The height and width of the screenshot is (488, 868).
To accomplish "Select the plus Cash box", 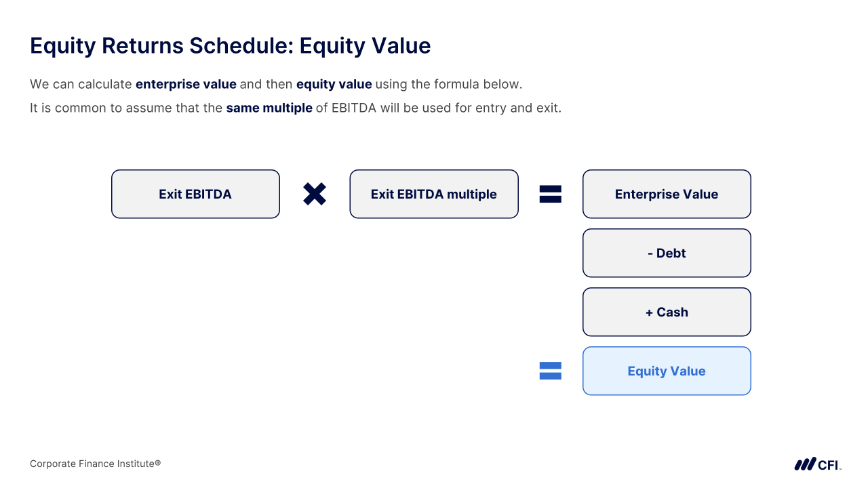I will (667, 312).
